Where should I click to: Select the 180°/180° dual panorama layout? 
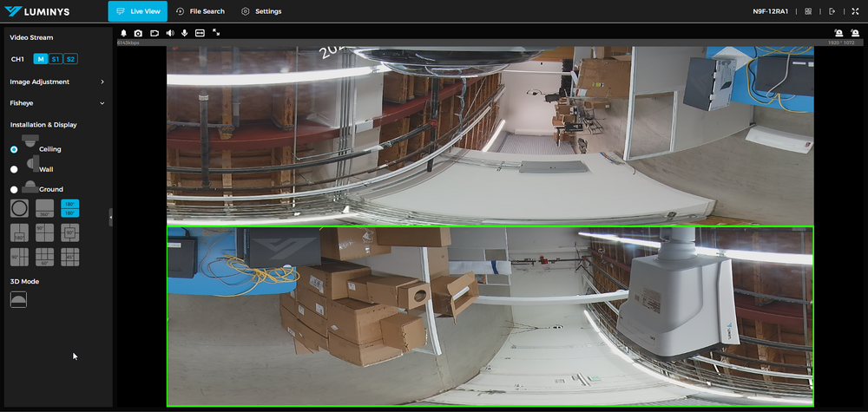coord(70,208)
